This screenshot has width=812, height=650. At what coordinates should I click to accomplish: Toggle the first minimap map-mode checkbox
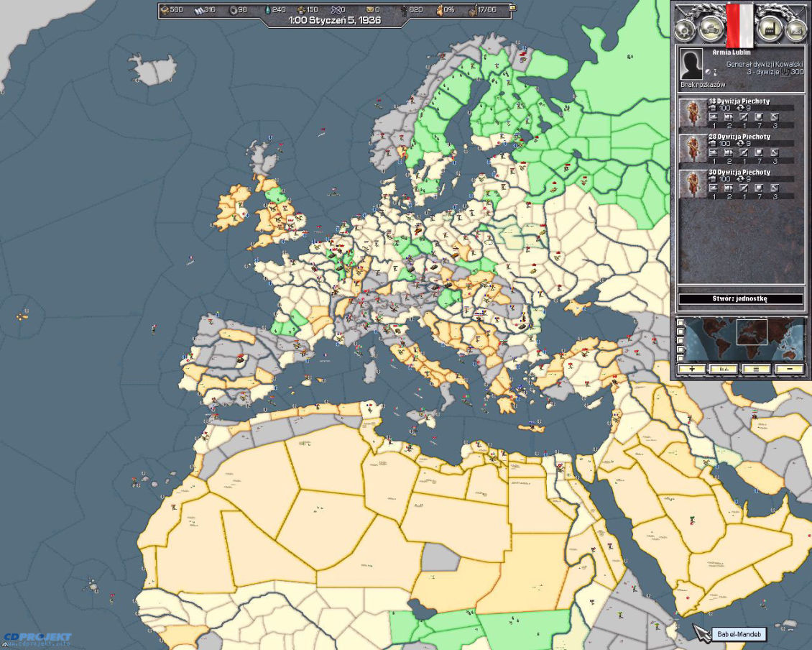[680, 323]
